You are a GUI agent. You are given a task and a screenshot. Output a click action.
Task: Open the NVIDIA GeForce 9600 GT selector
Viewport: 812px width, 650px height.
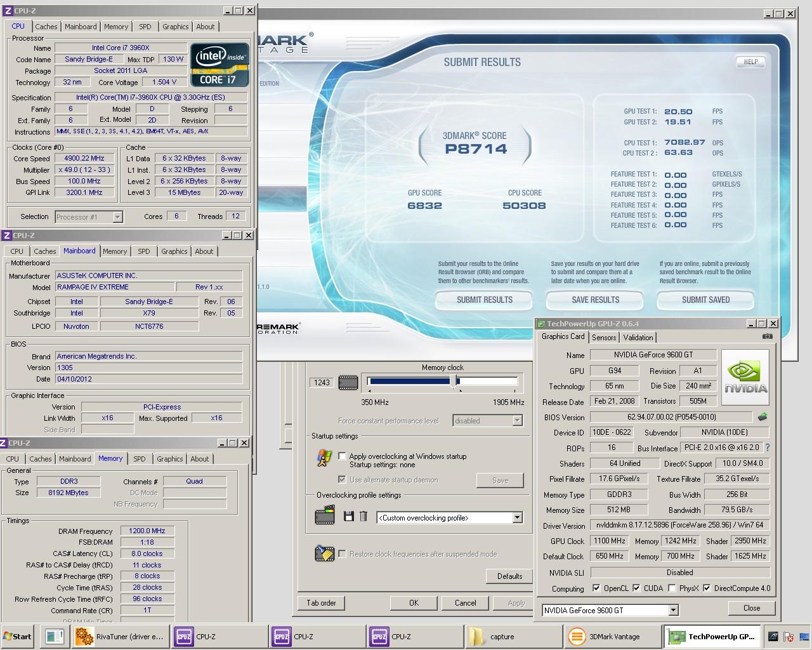pos(673,611)
